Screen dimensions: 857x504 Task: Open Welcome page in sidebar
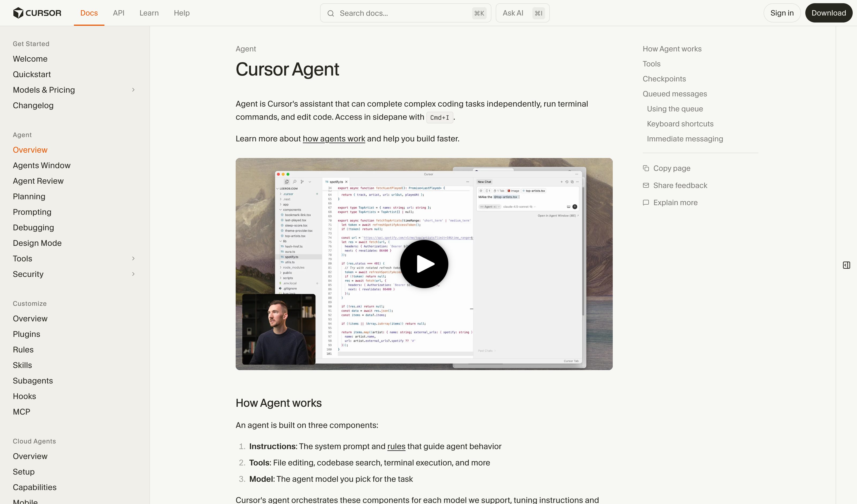click(30, 59)
